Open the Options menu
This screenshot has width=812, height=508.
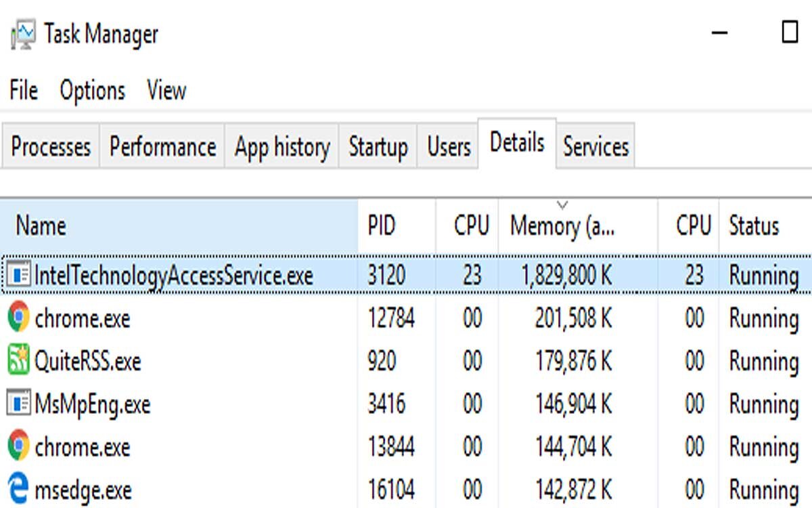tap(92, 90)
